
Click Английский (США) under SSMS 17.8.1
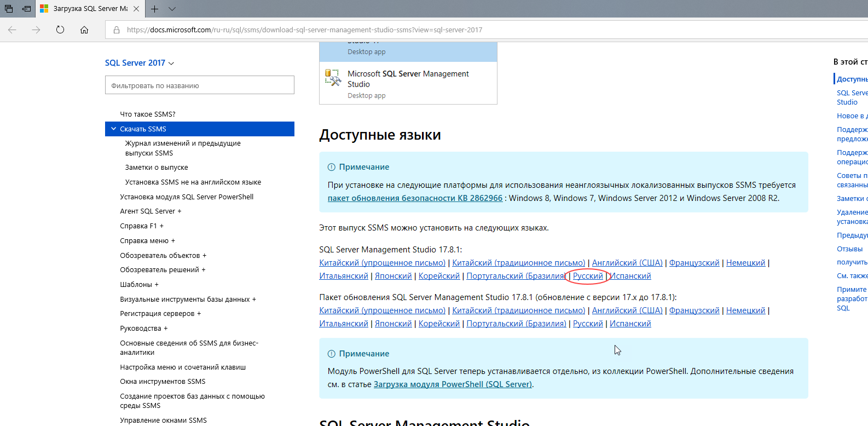627,263
